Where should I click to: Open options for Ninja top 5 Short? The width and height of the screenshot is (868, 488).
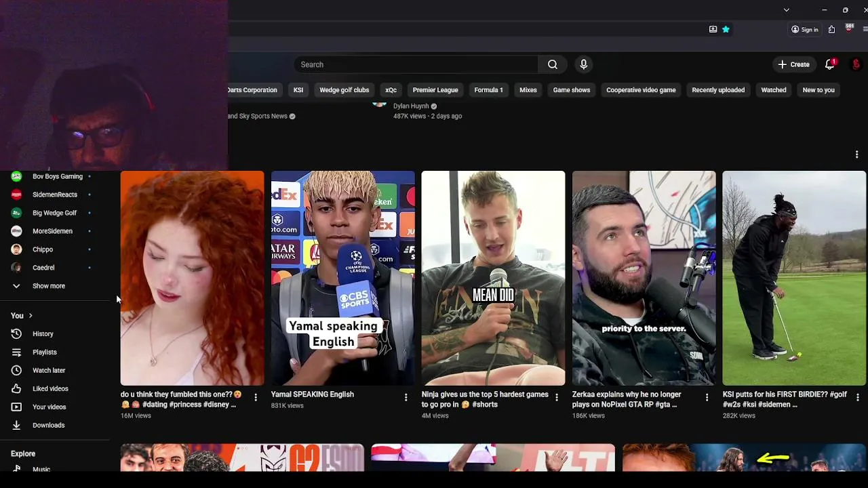(557, 398)
